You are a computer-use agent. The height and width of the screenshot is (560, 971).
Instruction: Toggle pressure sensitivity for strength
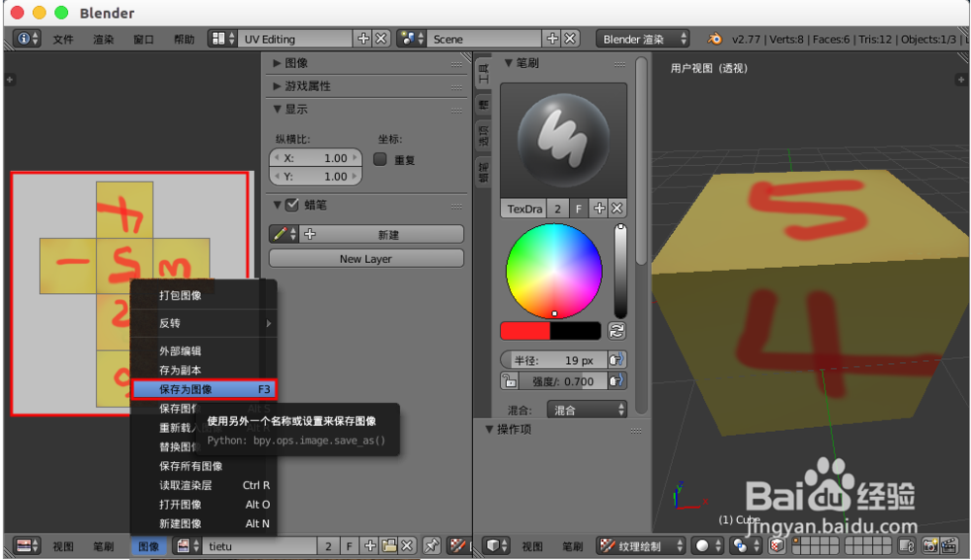[x=617, y=381]
